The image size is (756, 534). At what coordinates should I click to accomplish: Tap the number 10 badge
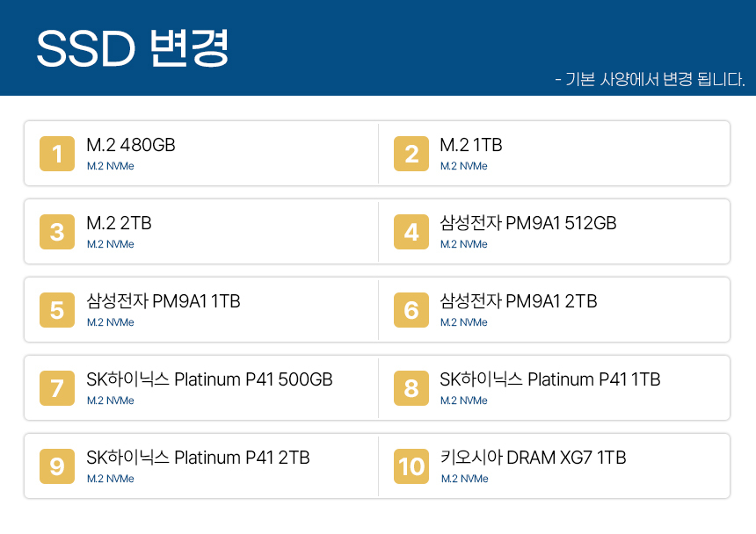pos(411,466)
